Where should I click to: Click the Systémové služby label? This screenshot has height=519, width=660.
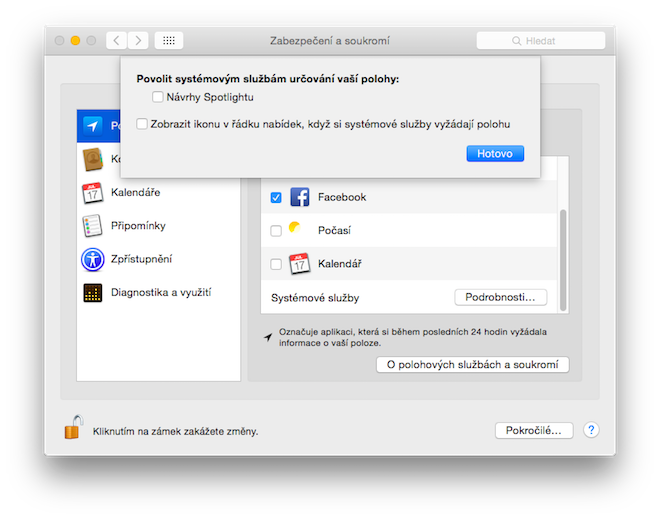pyautogui.click(x=315, y=298)
